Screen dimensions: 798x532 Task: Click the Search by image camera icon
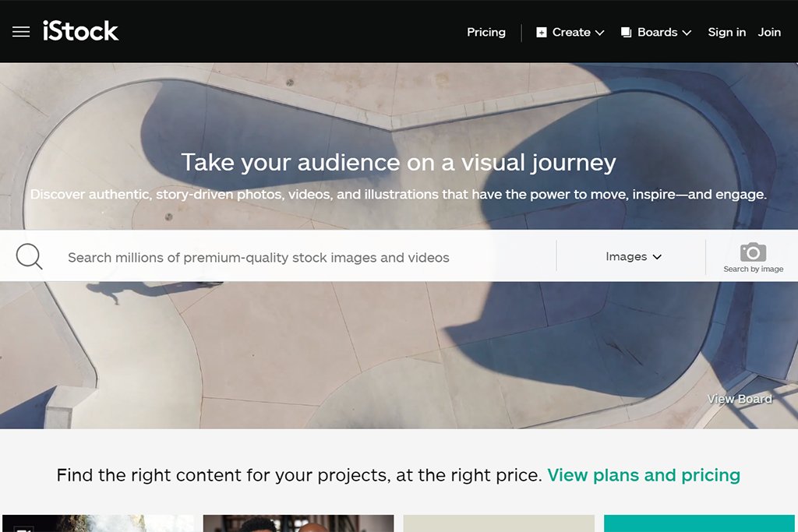coord(754,252)
